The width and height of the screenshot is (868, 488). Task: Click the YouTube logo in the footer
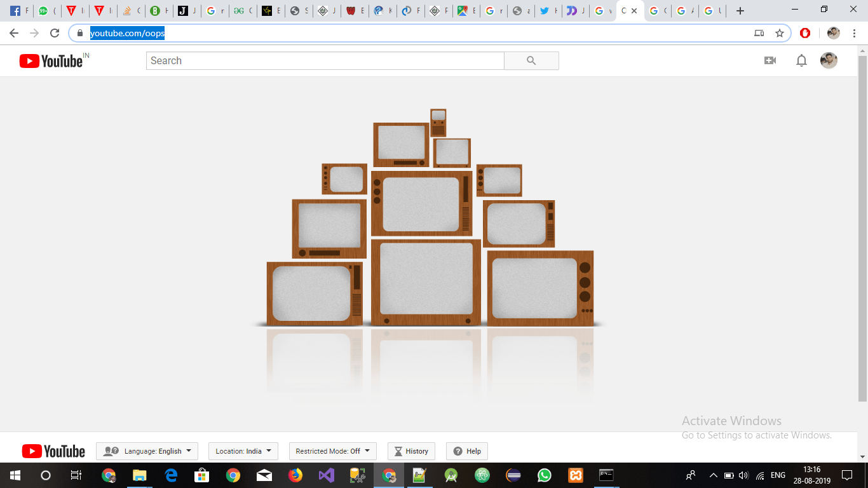pos(53,451)
